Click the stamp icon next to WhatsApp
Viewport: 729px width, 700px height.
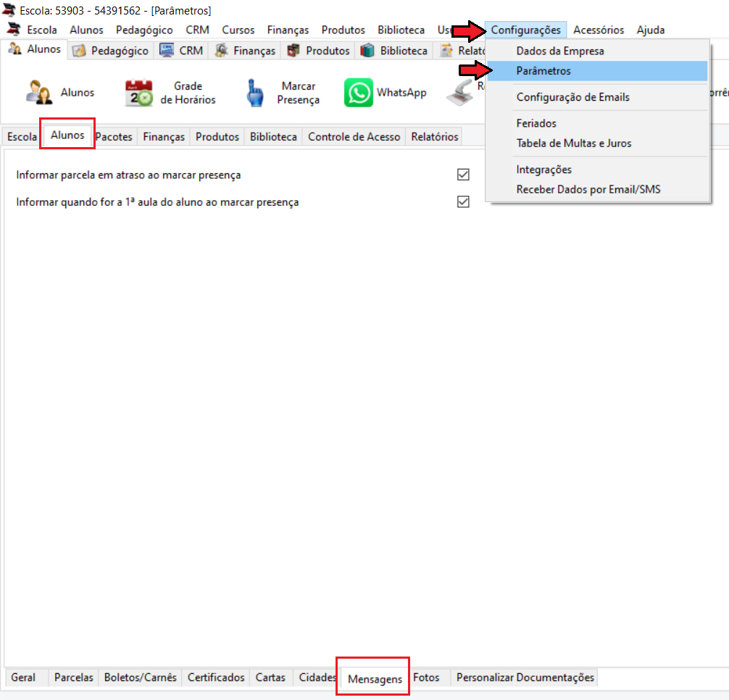pyautogui.click(x=460, y=93)
